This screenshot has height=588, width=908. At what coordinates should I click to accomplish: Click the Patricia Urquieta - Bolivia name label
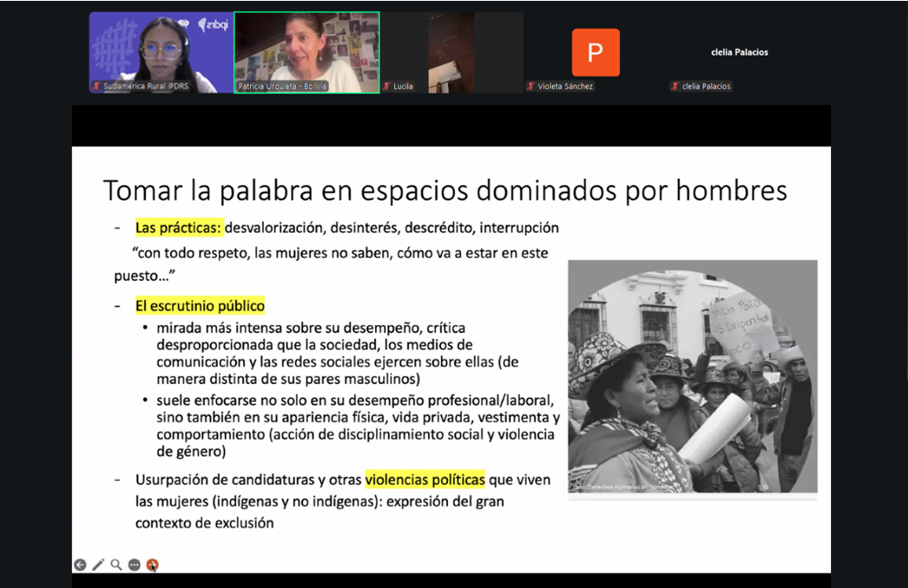coord(282,86)
